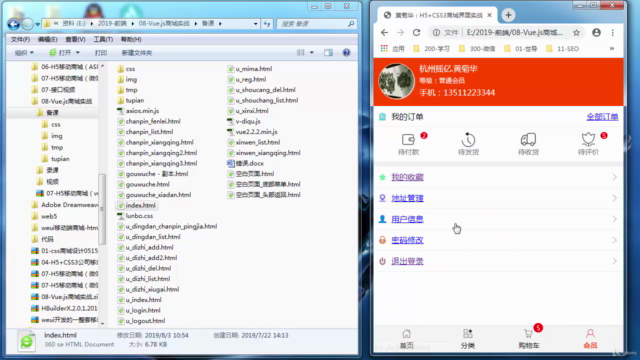Go to 首页 home tab
This screenshot has width=640, height=360.
pyautogui.click(x=407, y=339)
